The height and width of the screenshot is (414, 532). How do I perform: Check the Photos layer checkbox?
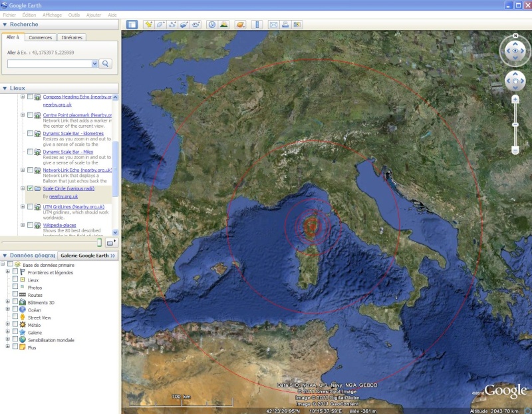tap(15, 287)
